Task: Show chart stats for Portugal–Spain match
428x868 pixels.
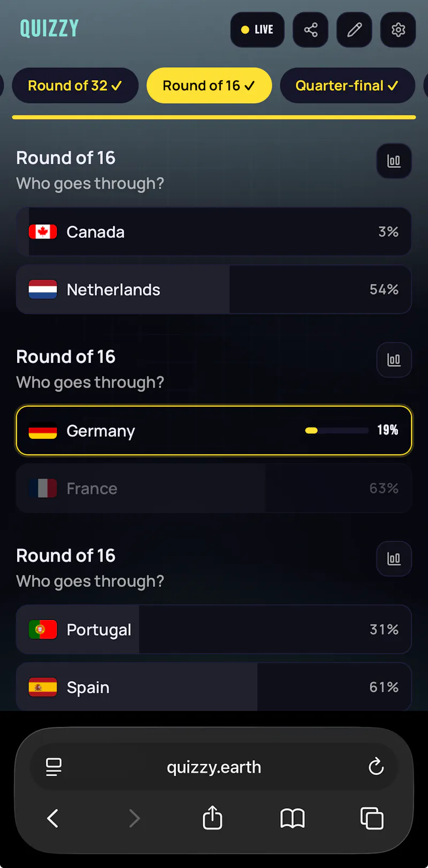Action: pos(394,559)
